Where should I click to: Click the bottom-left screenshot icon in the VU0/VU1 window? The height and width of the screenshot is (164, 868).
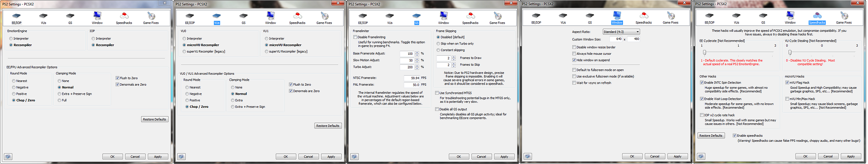click(x=181, y=157)
